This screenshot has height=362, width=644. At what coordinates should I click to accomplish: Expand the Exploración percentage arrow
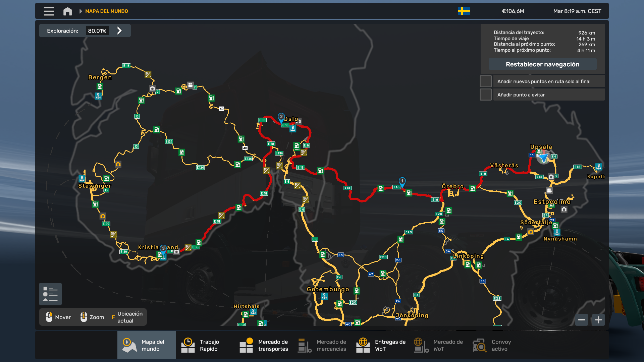tap(119, 31)
